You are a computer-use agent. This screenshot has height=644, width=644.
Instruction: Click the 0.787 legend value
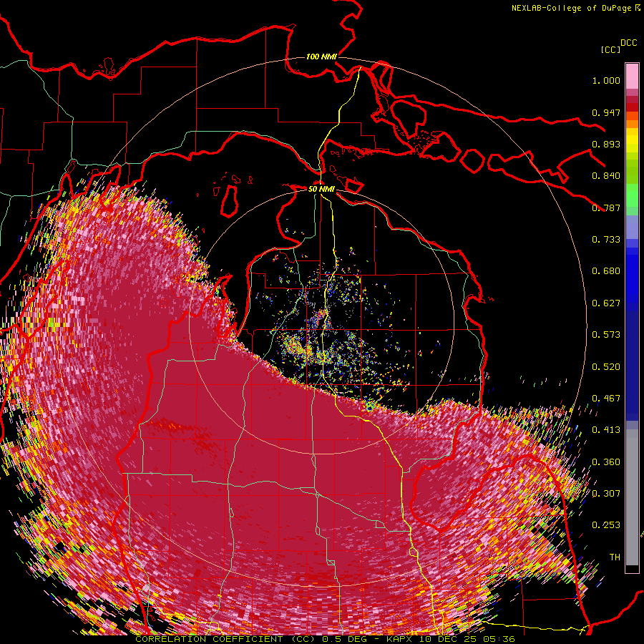pos(606,208)
